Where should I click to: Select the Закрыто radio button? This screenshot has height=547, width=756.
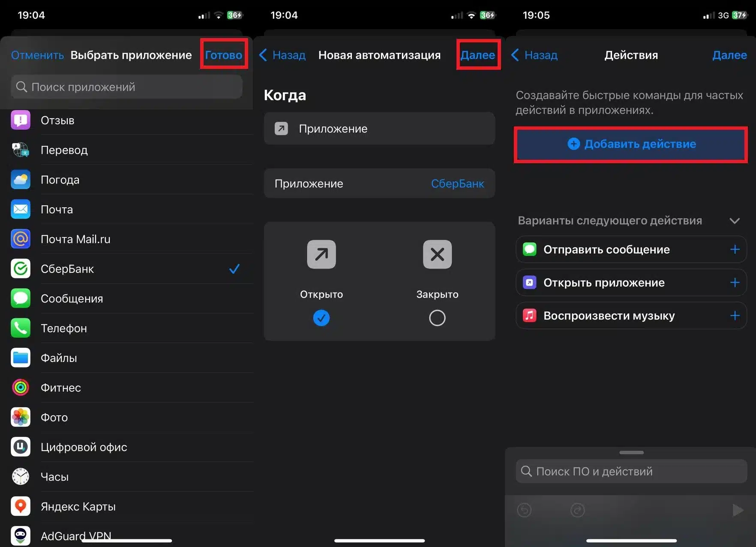tap(437, 318)
